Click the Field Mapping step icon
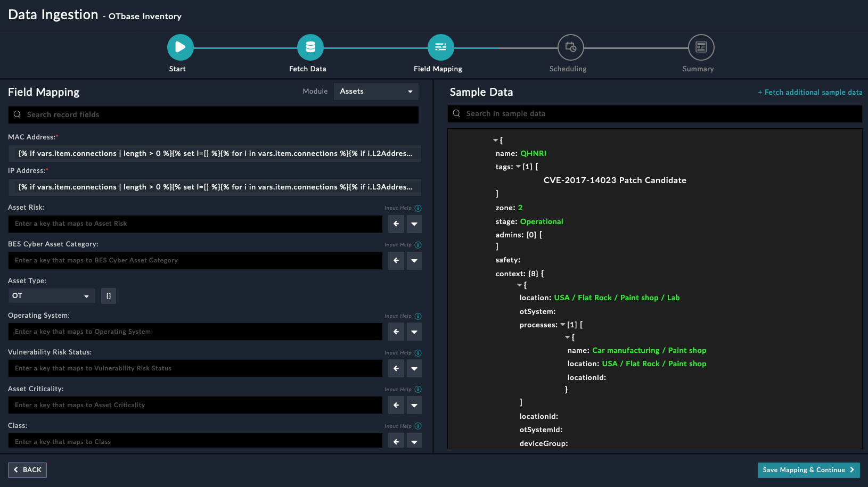Image resolution: width=868 pixels, height=487 pixels. tap(440, 47)
